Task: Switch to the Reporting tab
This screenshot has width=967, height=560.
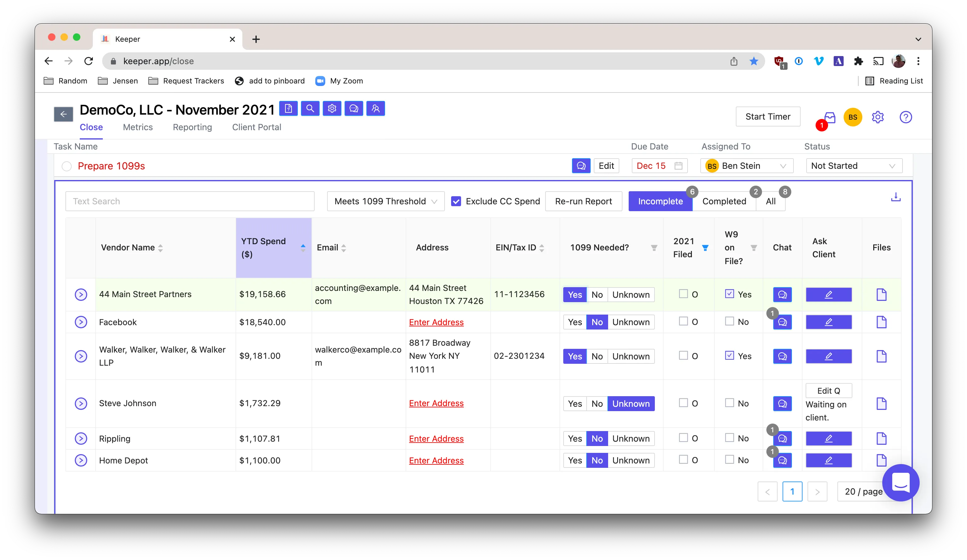Action: tap(192, 127)
